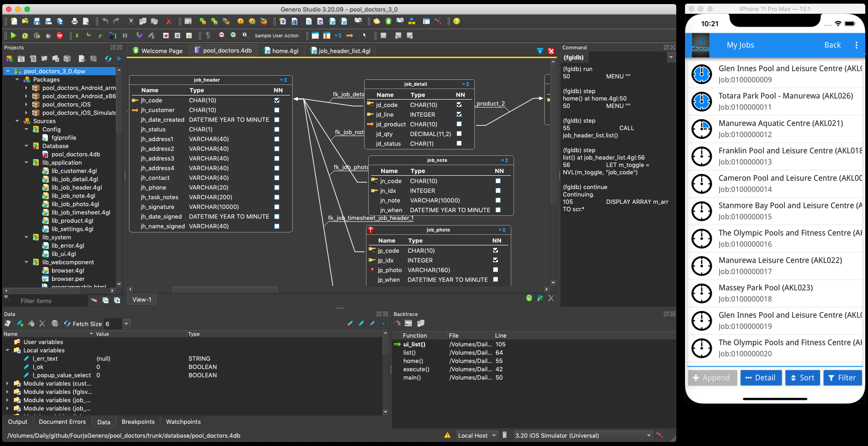Click the Undo arrow icon

point(105,21)
